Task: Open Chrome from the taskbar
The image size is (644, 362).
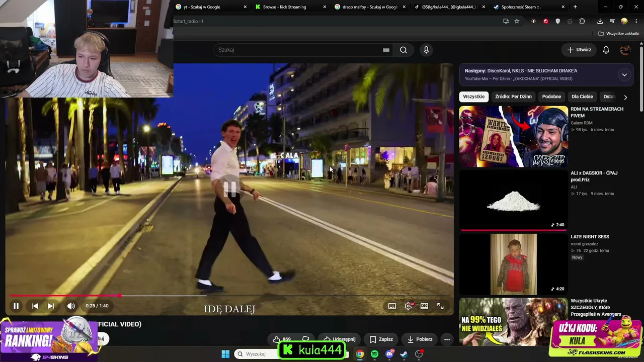Action: point(360,354)
